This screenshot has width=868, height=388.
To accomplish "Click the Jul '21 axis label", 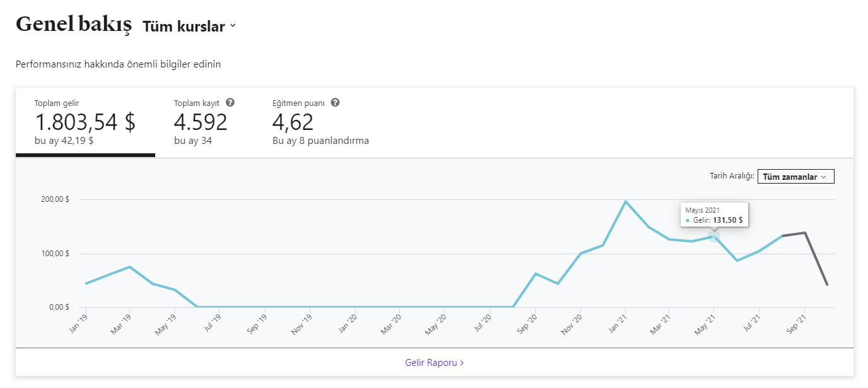I will coord(752,322).
